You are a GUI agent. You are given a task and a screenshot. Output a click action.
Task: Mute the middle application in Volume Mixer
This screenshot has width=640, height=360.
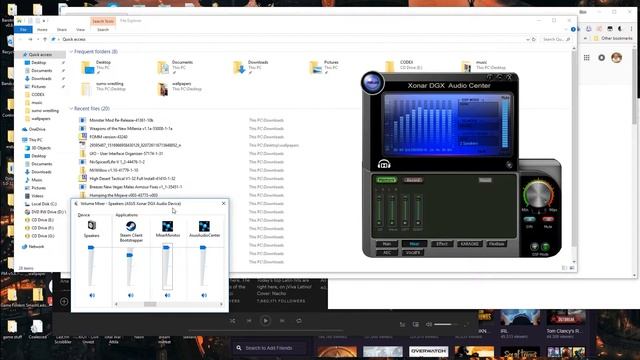click(167, 295)
